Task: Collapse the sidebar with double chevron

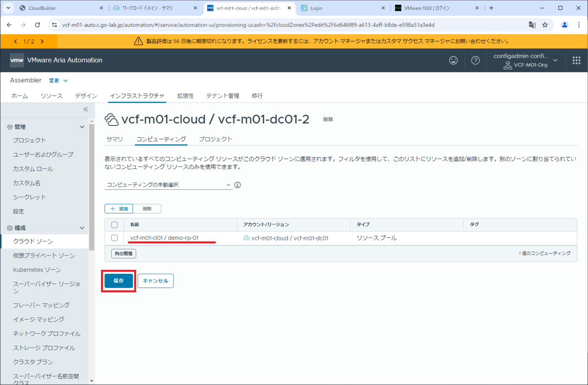Action: pos(85,109)
